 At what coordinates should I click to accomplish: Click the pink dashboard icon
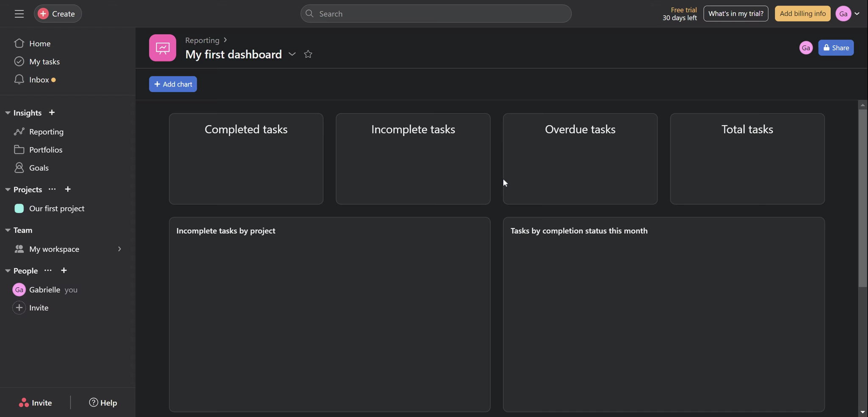(x=163, y=48)
